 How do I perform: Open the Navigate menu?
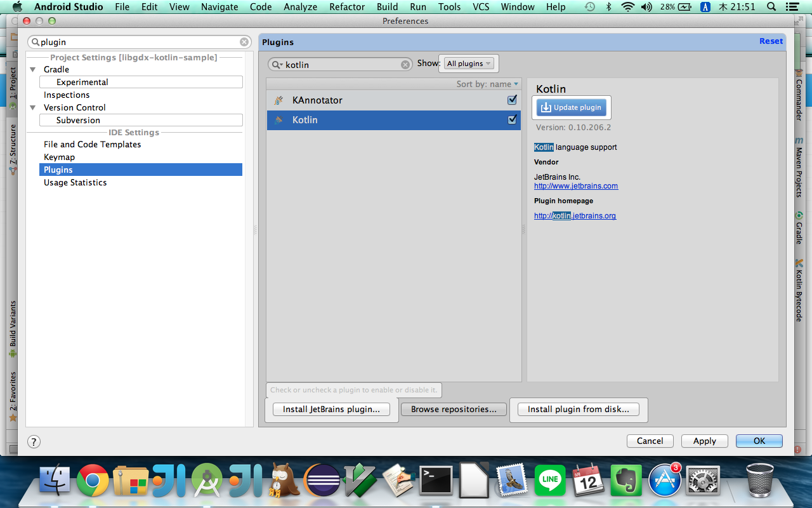pos(219,7)
